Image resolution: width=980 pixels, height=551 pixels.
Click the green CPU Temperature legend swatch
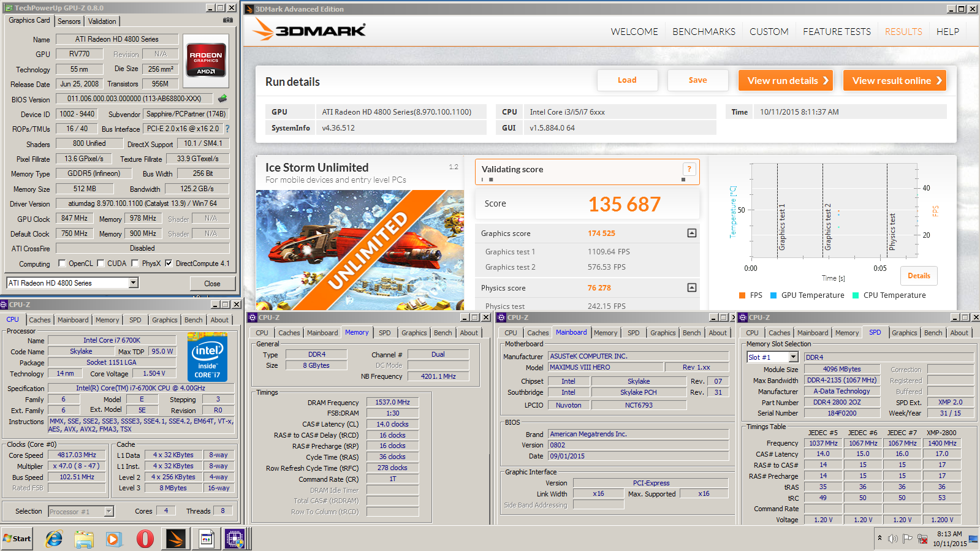[x=856, y=295]
